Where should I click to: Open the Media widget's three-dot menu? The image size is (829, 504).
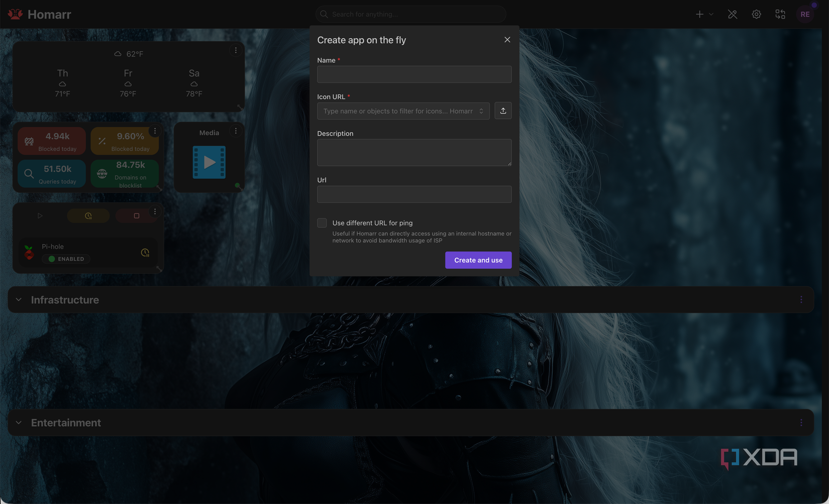click(x=236, y=131)
